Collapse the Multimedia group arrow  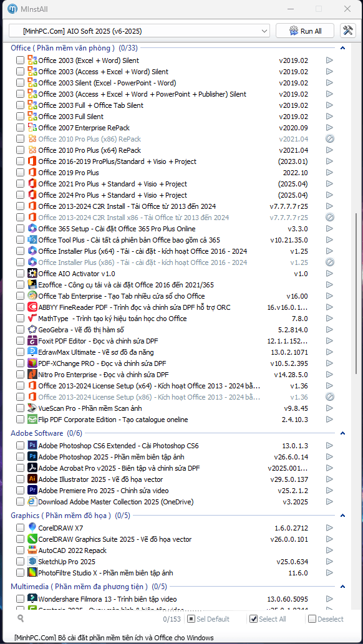point(343,587)
